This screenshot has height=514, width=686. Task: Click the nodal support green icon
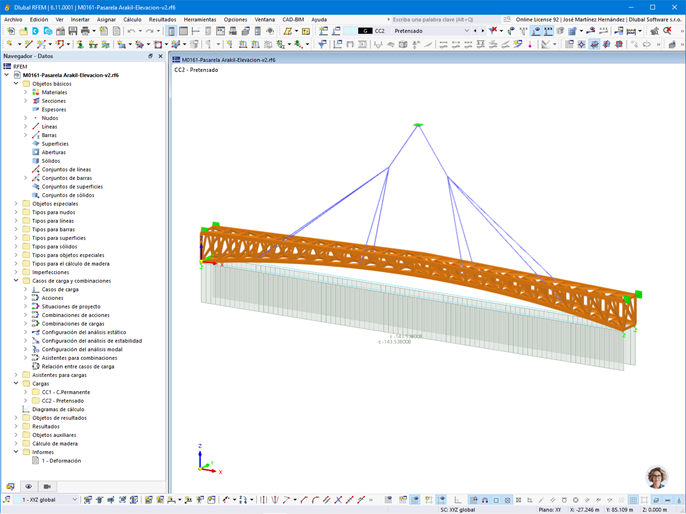pos(80,44)
